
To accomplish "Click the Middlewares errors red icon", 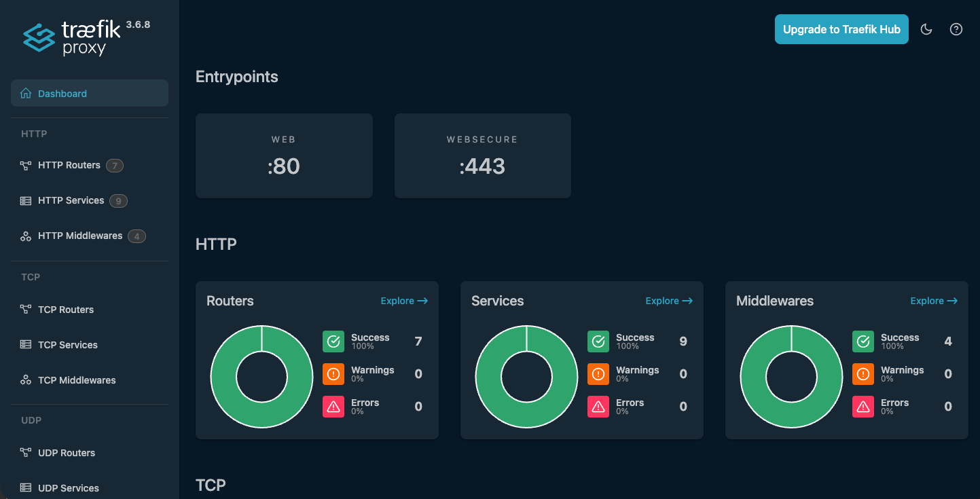I will pyautogui.click(x=863, y=407).
